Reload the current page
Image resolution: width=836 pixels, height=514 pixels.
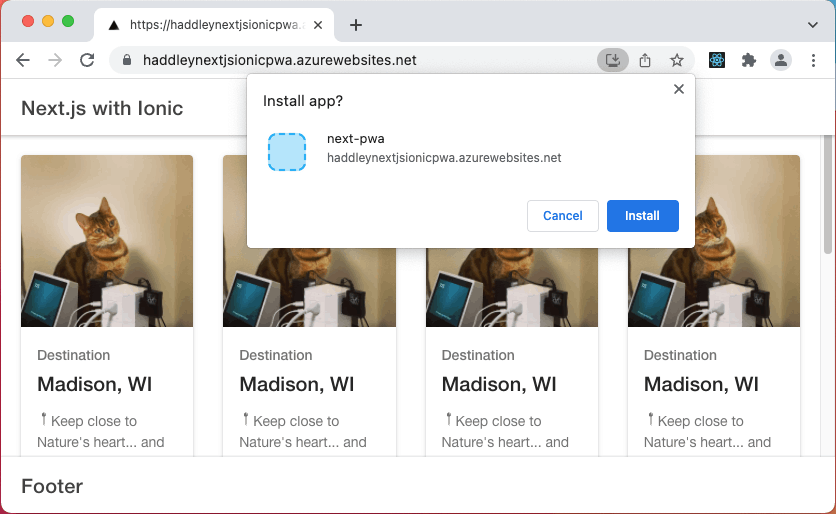[87, 60]
